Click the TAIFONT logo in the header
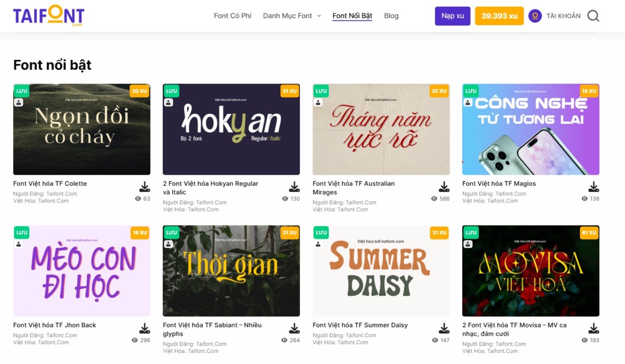The image size is (625, 364). coord(49,16)
